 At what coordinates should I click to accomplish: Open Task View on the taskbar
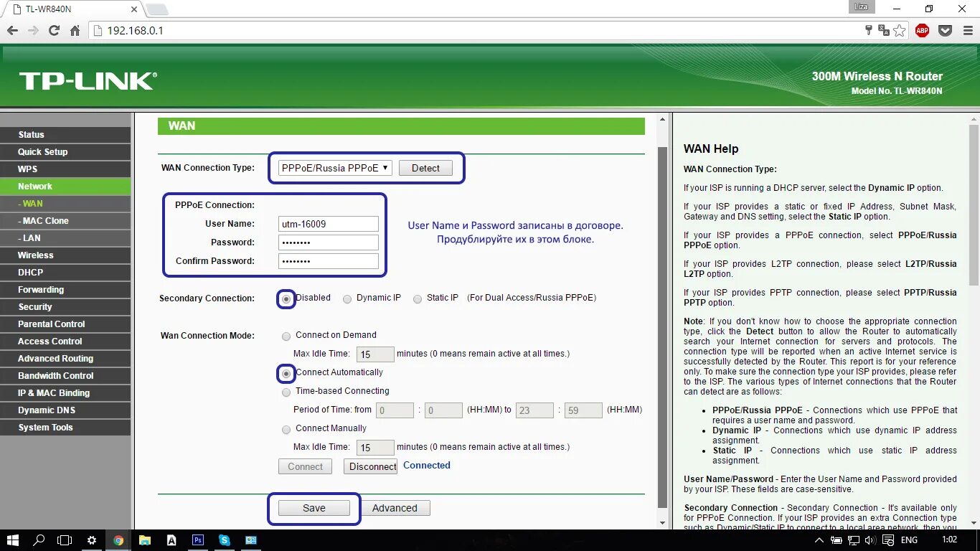tap(65, 540)
